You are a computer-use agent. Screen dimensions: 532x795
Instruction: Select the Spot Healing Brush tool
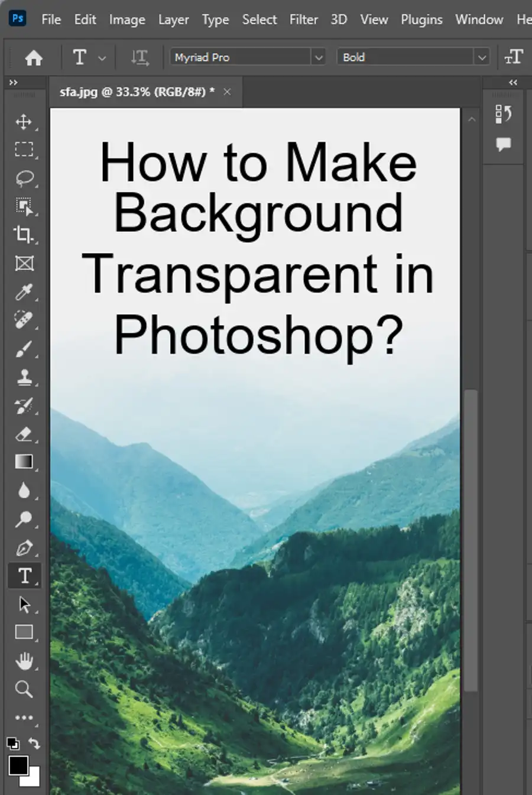(24, 320)
